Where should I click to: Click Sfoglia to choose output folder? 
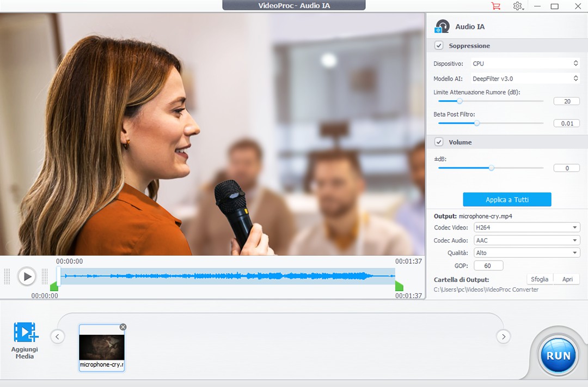tap(540, 279)
